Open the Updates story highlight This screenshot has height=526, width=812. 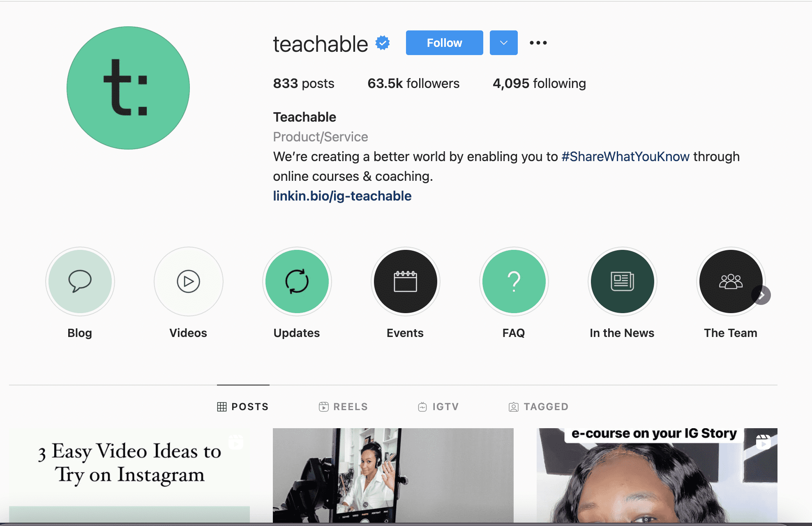(297, 281)
